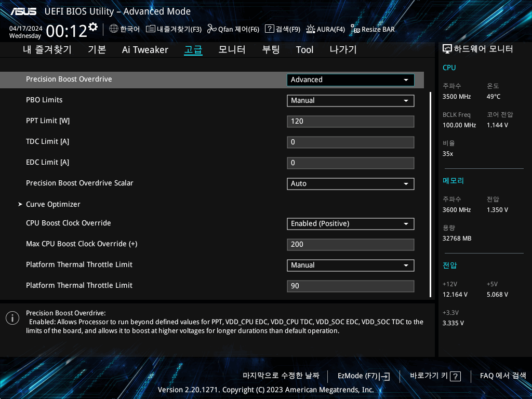Screen dimensions: 532x399
Task: Switch to the 부팅 tab
Action: pos(271,50)
